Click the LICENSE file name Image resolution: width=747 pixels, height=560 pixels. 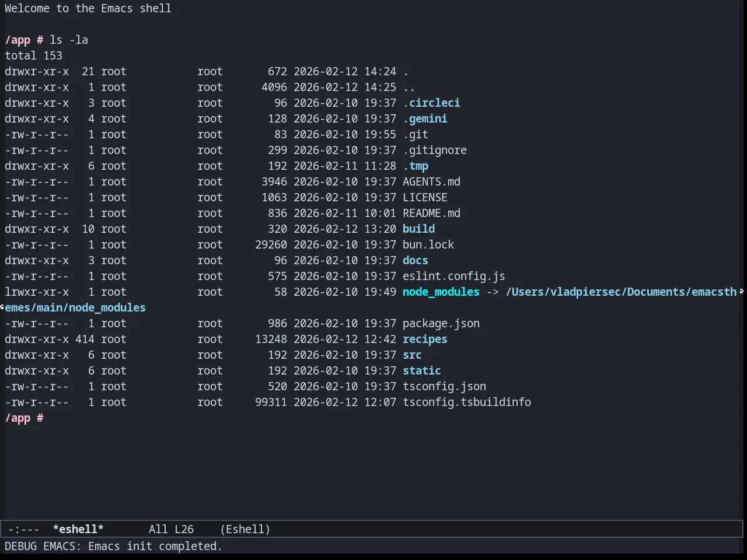click(x=425, y=197)
